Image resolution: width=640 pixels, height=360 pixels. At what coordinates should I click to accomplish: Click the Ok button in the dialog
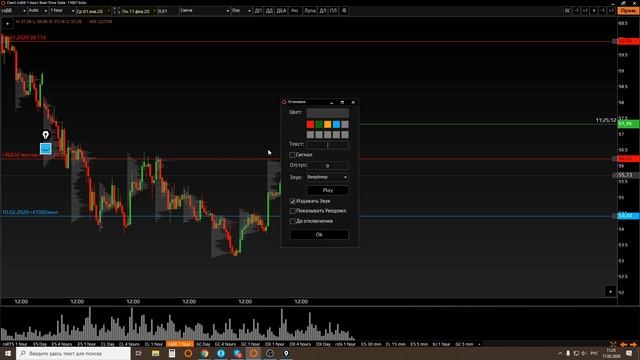click(319, 235)
